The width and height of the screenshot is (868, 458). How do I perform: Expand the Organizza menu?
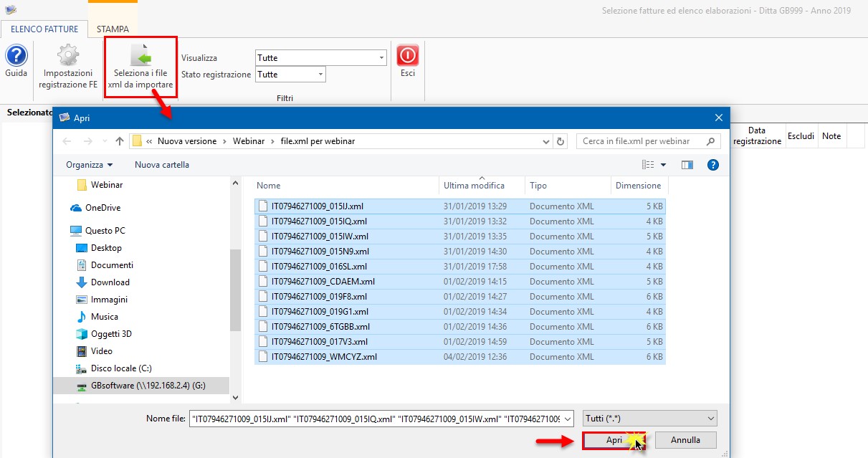89,165
